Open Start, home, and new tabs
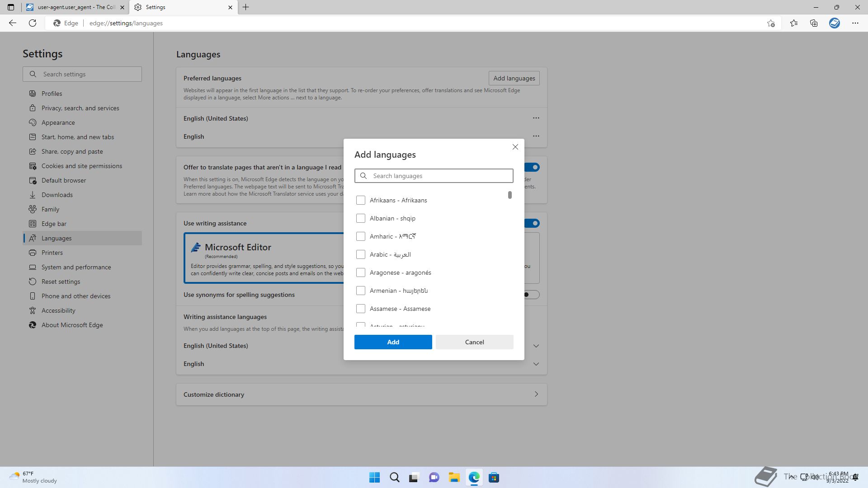The width and height of the screenshot is (868, 488). click(82, 137)
